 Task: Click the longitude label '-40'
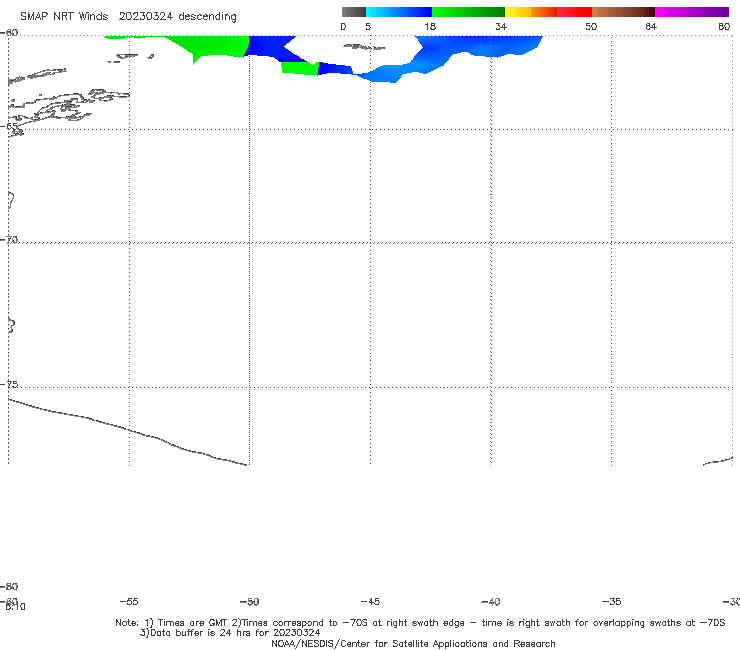click(x=490, y=601)
